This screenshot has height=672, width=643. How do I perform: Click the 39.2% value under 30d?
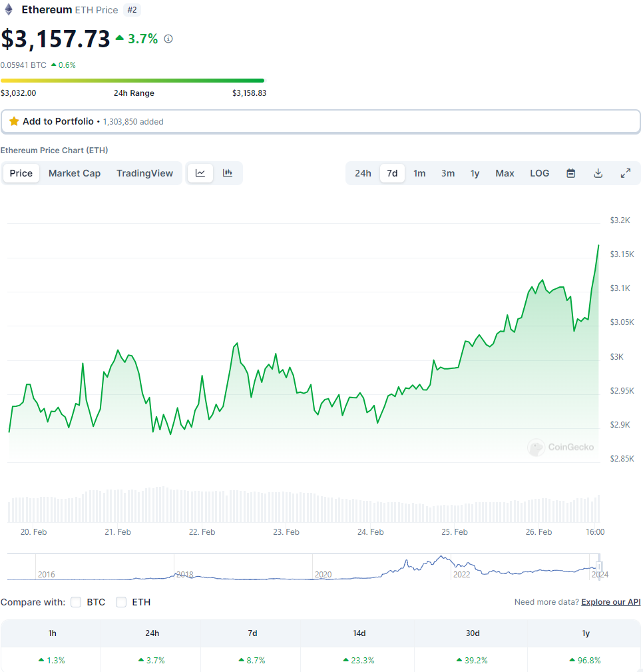click(472, 661)
